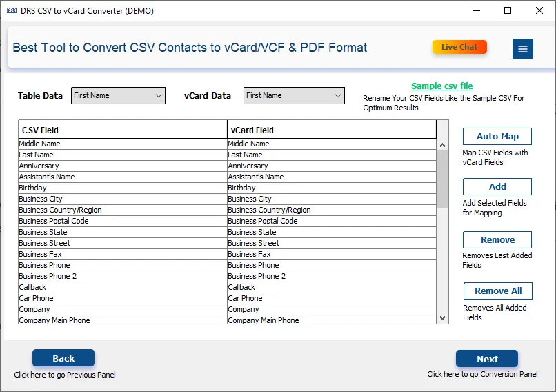Image resolution: width=556 pixels, height=392 pixels.
Task: Click Add to map selected fields
Action: tap(497, 186)
